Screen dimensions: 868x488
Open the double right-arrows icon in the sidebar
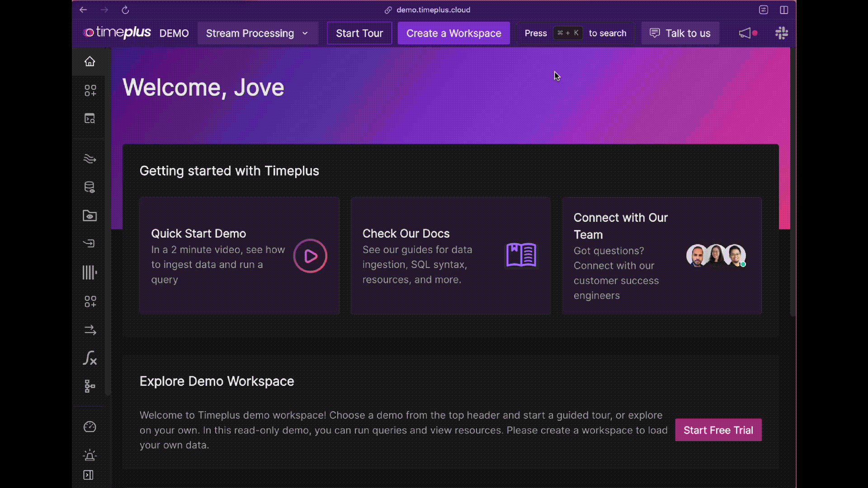pyautogui.click(x=90, y=330)
